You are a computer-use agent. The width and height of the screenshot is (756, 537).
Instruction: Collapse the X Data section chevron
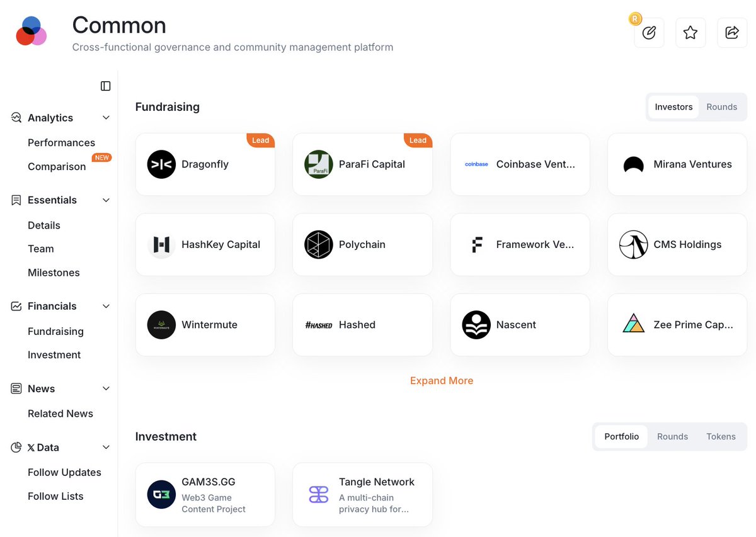[x=106, y=448]
